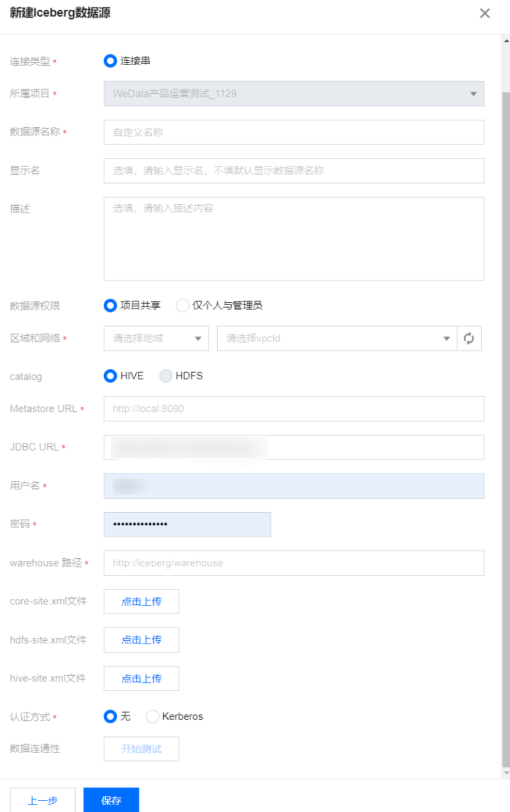
Task: Upload the hive-site.xml file
Action: coord(141,678)
